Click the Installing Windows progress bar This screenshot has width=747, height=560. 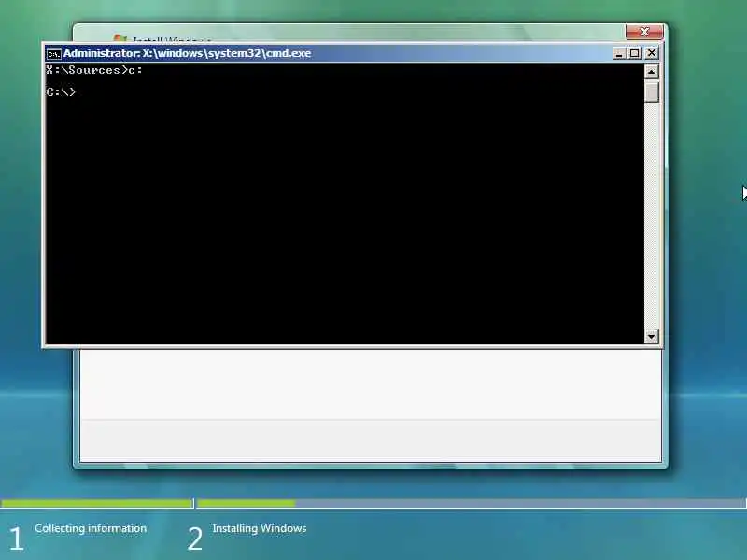(472, 503)
